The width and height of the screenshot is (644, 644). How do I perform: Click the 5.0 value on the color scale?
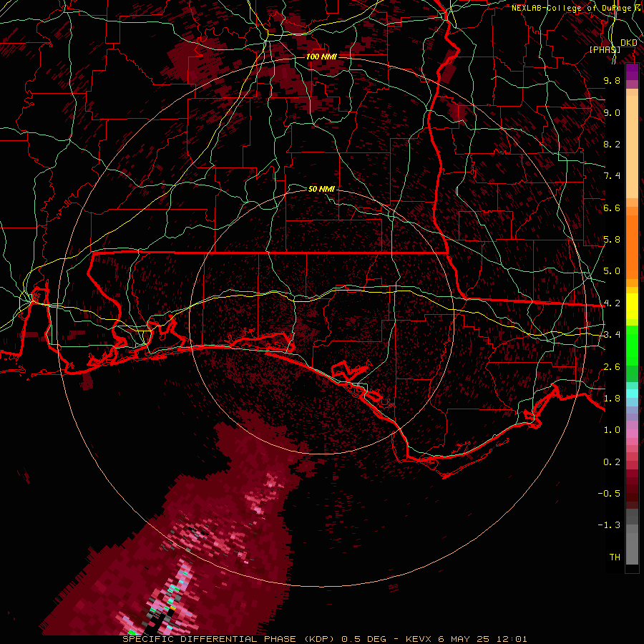point(612,271)
